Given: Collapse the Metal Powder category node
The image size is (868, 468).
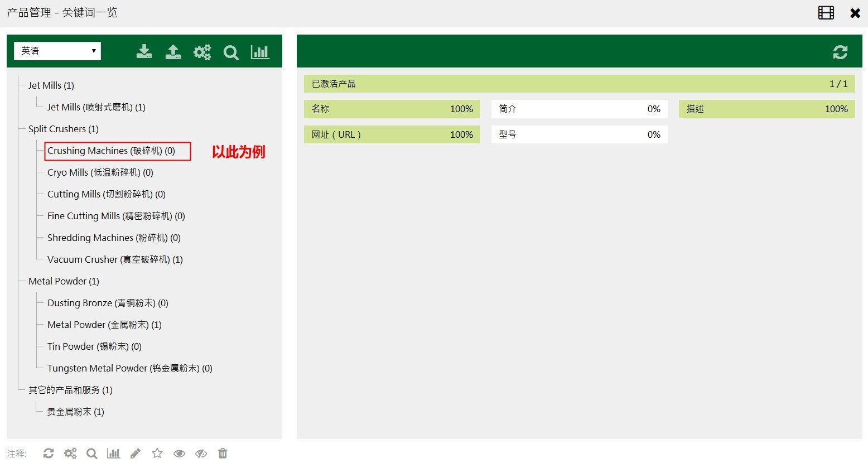Looking at the screenshot, I should 63,281.
